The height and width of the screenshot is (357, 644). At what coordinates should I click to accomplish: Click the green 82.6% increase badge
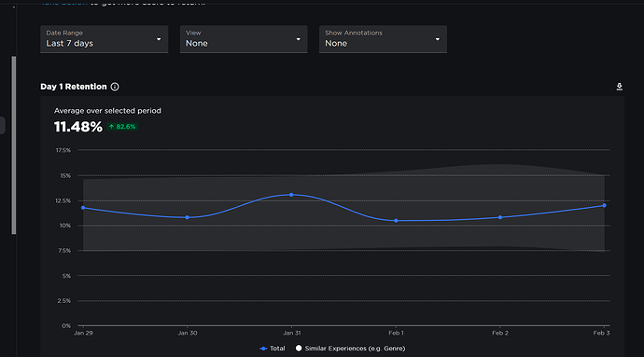click(x=122, y=127)
